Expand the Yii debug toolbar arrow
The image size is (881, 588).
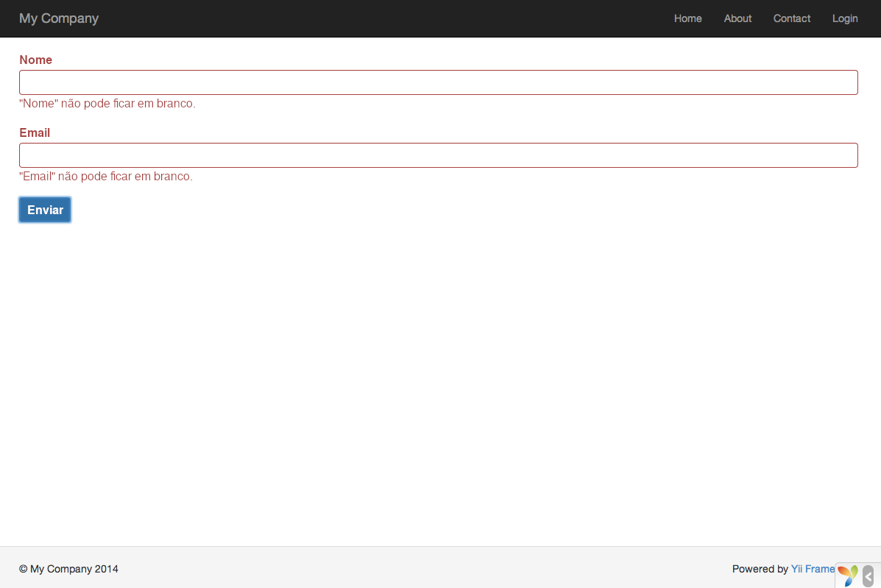(x=868, y=576)
